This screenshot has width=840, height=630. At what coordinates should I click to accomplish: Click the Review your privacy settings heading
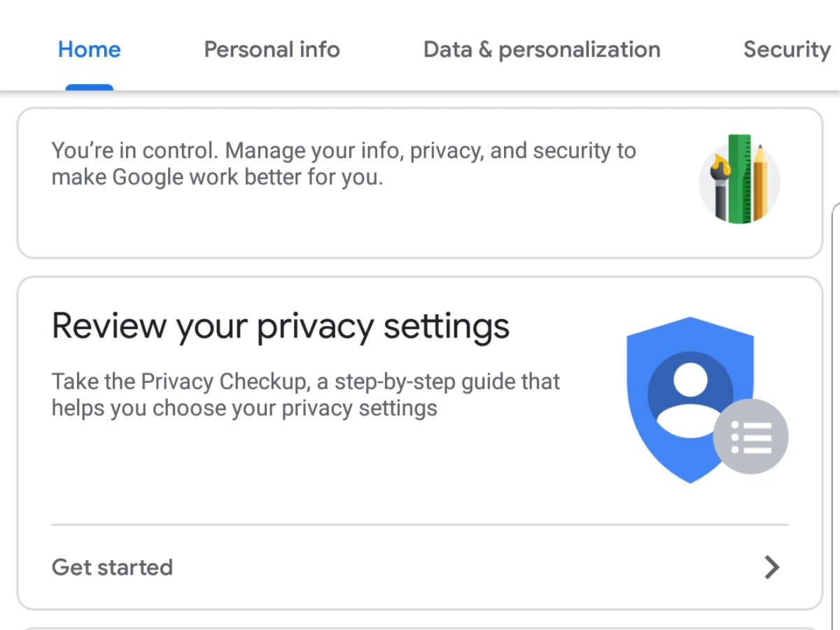point(281,325)
